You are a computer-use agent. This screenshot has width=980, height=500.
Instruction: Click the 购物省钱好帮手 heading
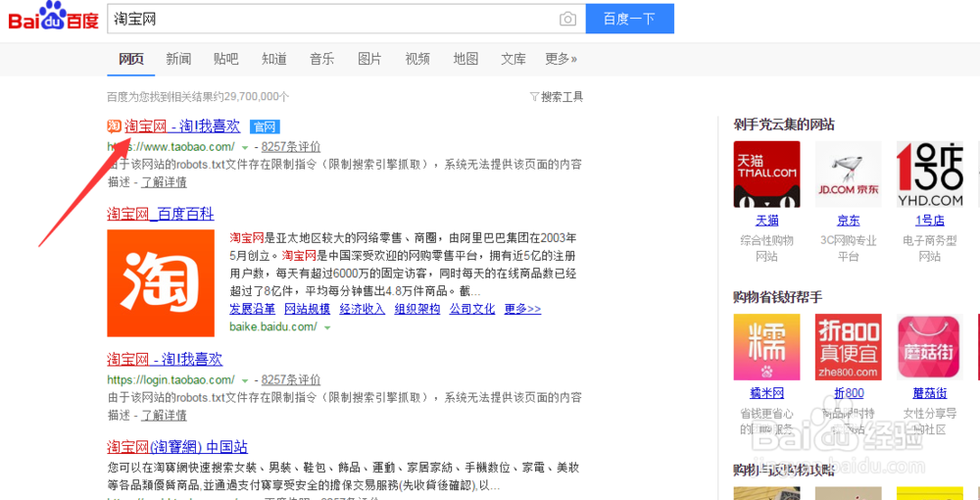777,297
